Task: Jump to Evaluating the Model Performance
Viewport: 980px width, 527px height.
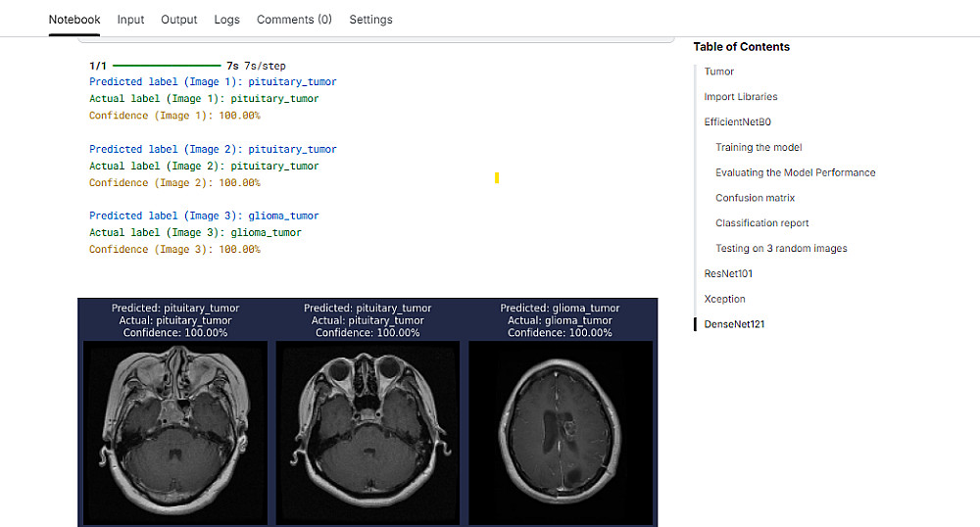Action: 795,172
